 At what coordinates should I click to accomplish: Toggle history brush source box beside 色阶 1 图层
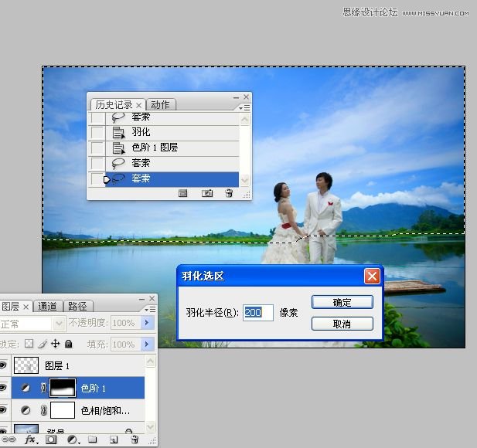(x=97, y=148)
